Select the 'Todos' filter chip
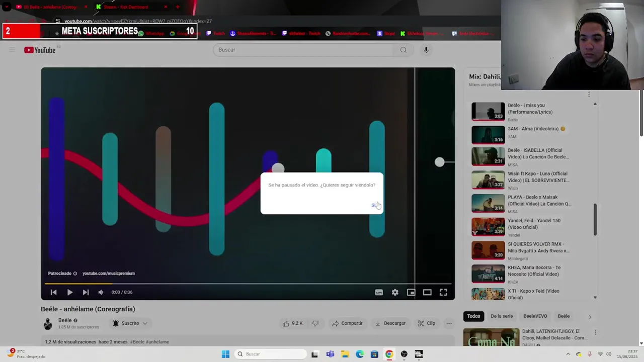644x362 pixels. [x=473, y=316]
